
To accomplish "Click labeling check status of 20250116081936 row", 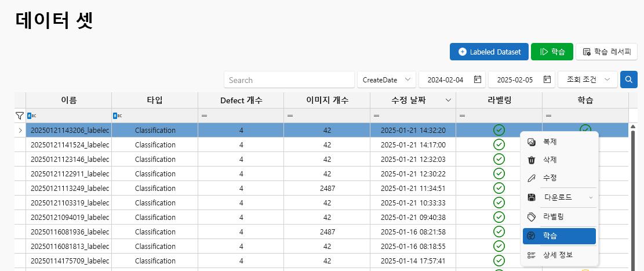I will pyautogui.click(x=499, y=232).
